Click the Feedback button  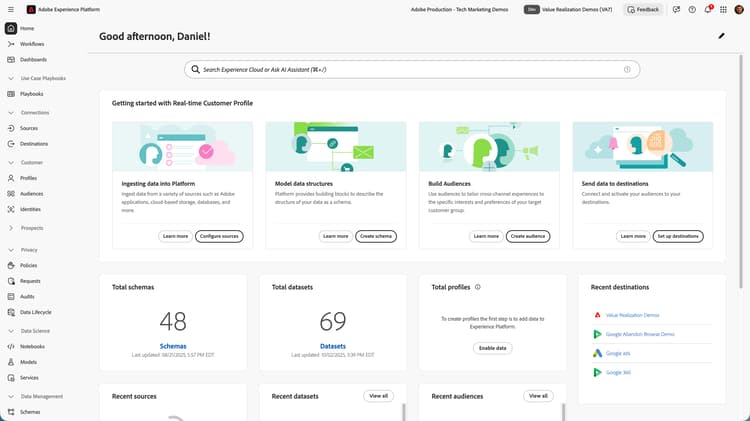coord(643,10)
